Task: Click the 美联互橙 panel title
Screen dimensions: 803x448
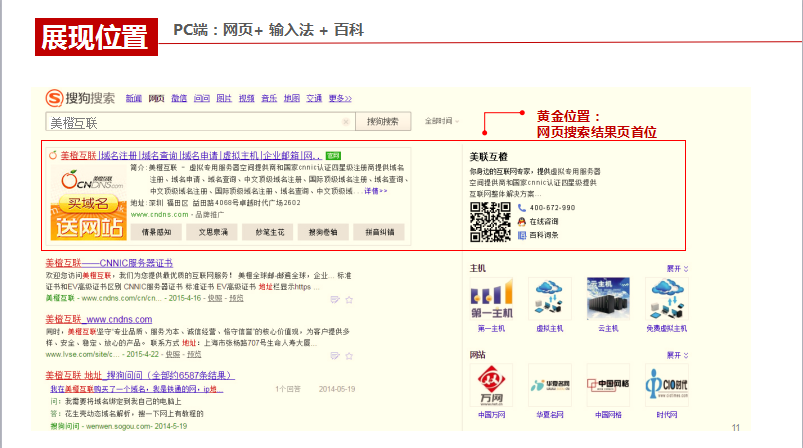Action: [x=489, y=157]
